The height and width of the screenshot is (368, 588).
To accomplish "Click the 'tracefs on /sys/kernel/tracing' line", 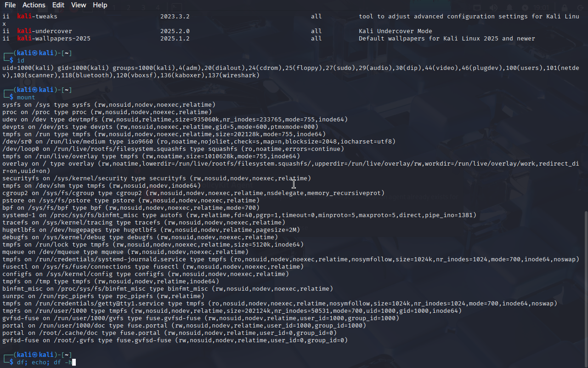I will [x=144, y=223].
